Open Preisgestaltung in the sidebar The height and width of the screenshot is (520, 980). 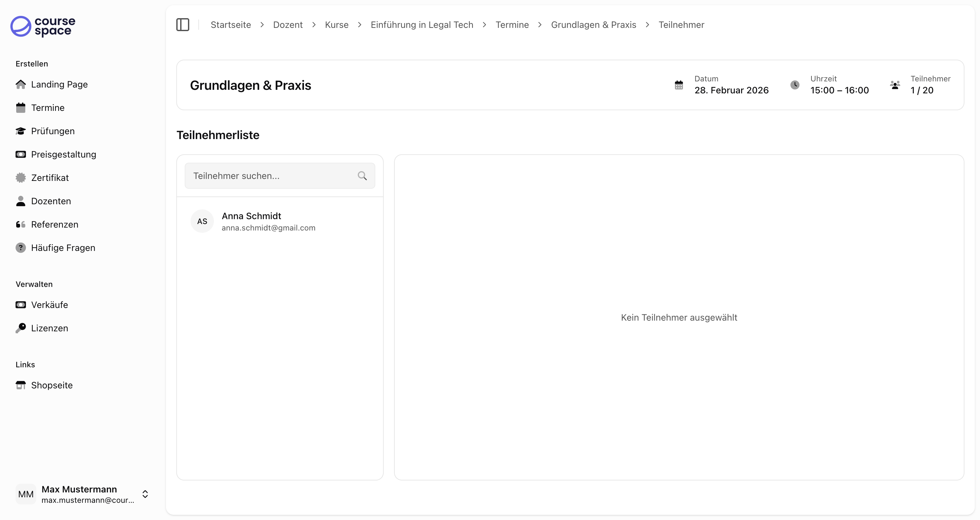coord(63,155)
